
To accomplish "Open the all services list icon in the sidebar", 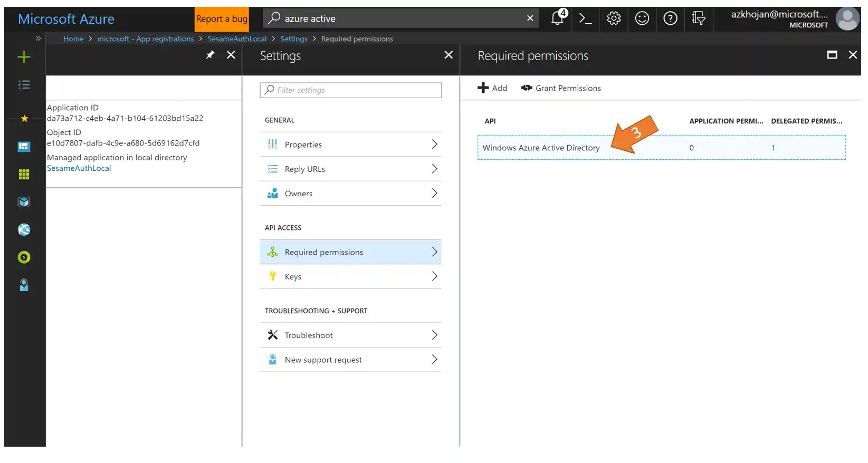I will 24,85.
